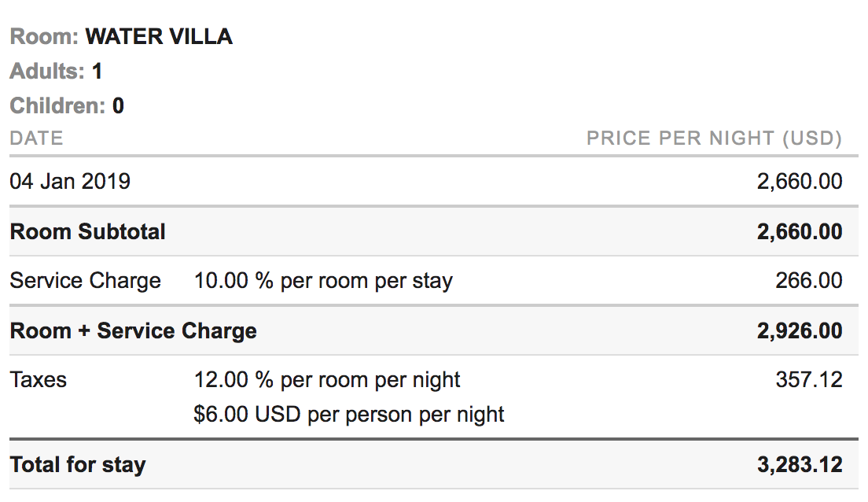Select the Adults count value
Screen dimensions: 868x502
[x=97, y=71]
